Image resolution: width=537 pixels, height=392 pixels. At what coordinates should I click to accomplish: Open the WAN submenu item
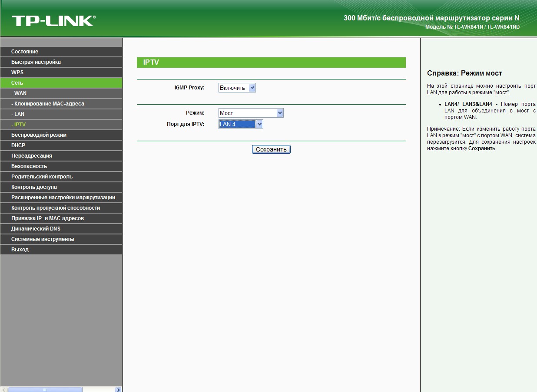tap(61, 93)
